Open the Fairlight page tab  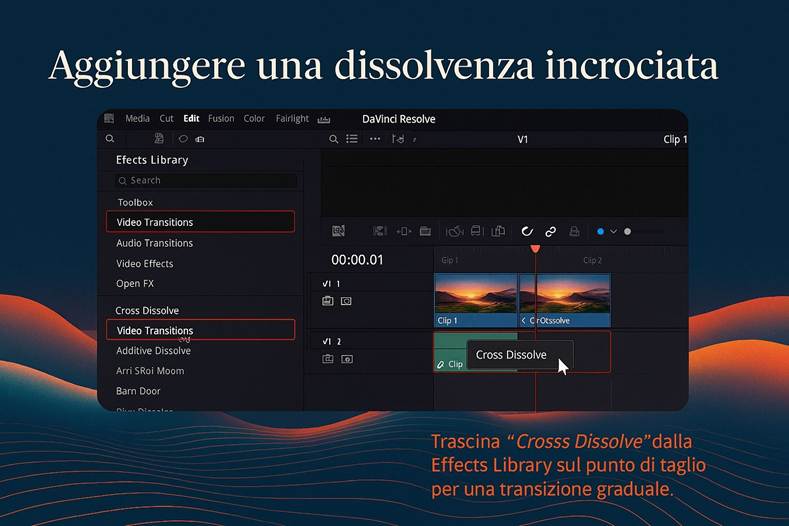point(292,119)
